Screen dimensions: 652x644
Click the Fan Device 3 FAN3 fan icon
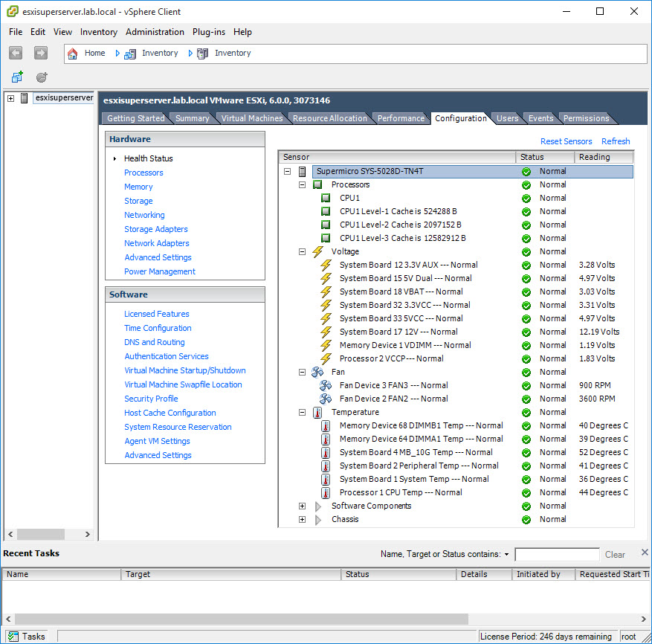tap(326, 385)
